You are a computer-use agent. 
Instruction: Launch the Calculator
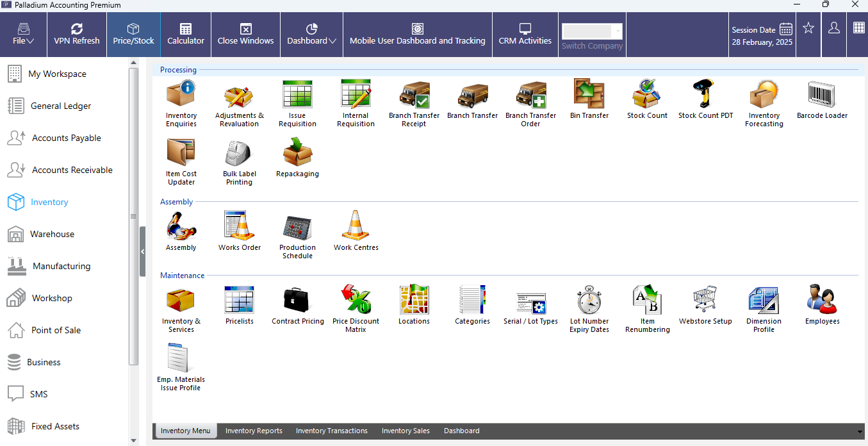pyautogui.click(x=186, y=34)
